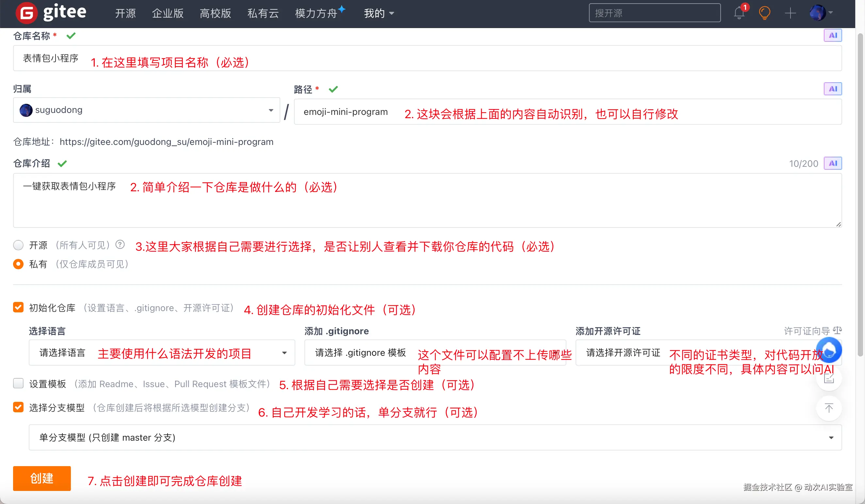Click the orange 创建 button

click(x=42, y=478)
